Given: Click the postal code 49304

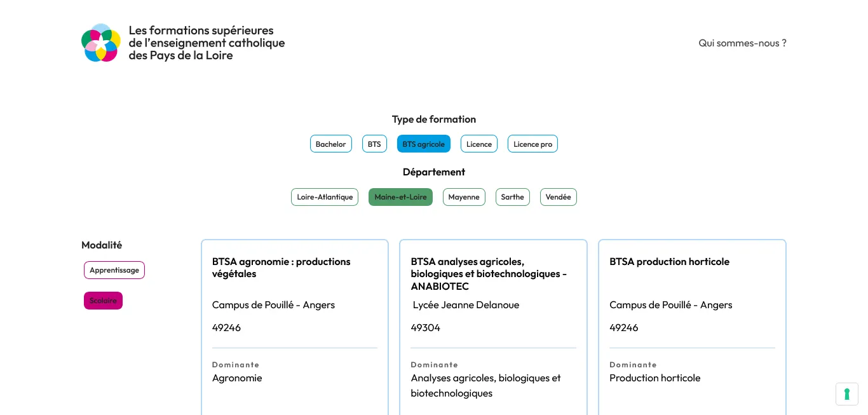Looking at the screenshot, I should 425,328.
